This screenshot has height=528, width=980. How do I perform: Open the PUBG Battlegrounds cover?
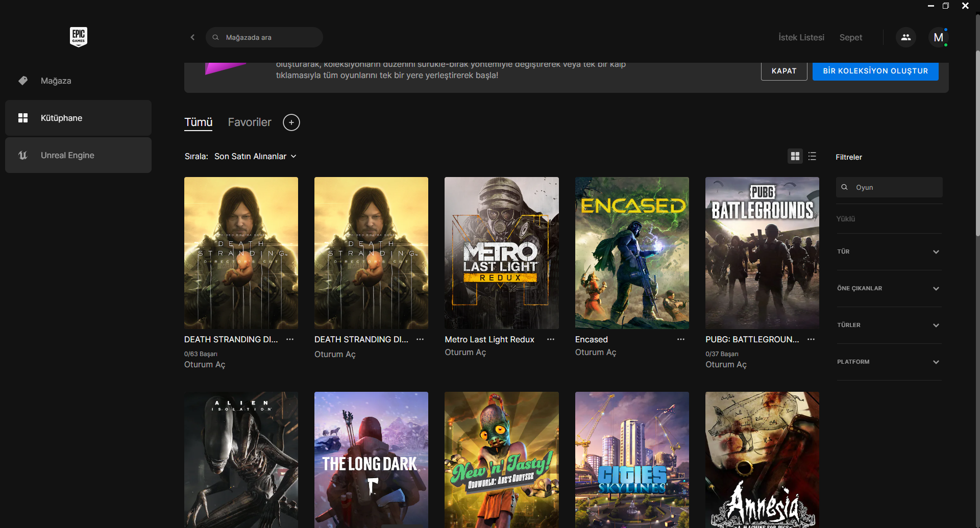762,253
